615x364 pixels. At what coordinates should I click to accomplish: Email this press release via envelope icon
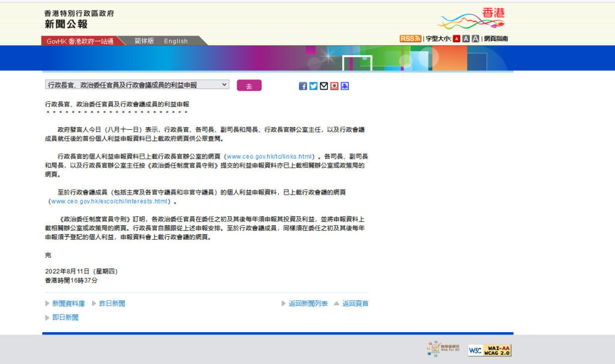324,86
